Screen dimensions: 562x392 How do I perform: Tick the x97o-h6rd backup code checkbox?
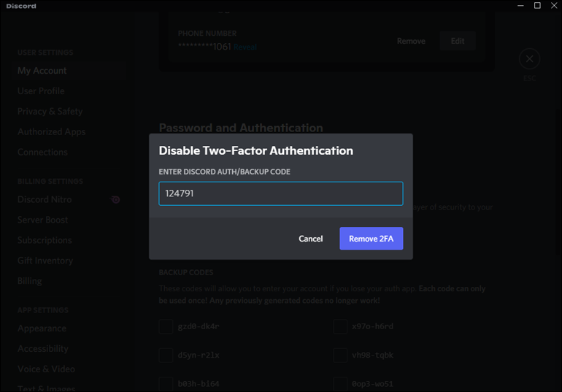click(340, 326)
